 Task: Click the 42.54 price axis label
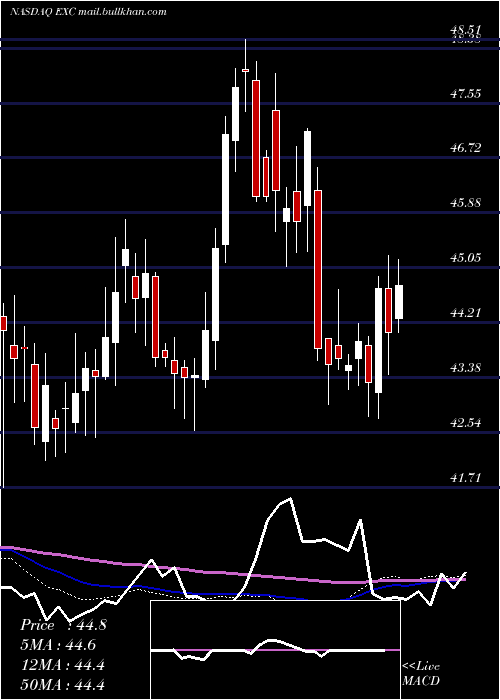pos(466,423)
